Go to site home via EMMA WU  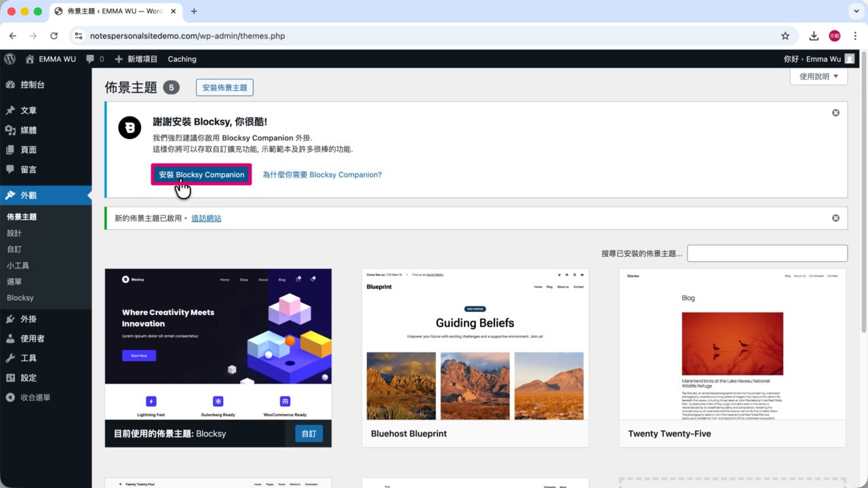pyautogui.click(x=51, y=59)
